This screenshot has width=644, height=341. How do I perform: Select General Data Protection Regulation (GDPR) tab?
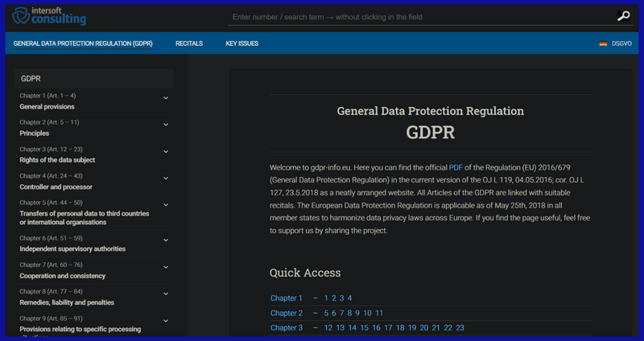(83, 43)
